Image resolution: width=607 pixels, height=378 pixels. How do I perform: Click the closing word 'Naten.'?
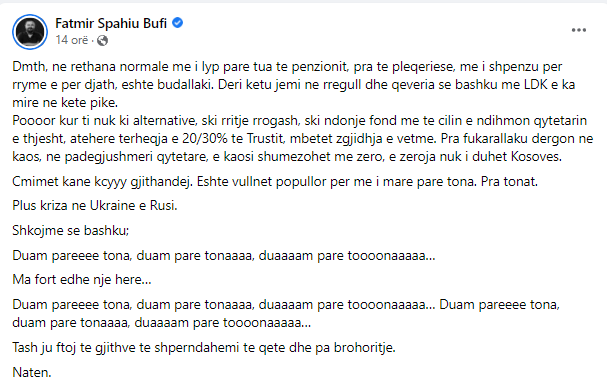pyautogui.click(x=32, y=372)
